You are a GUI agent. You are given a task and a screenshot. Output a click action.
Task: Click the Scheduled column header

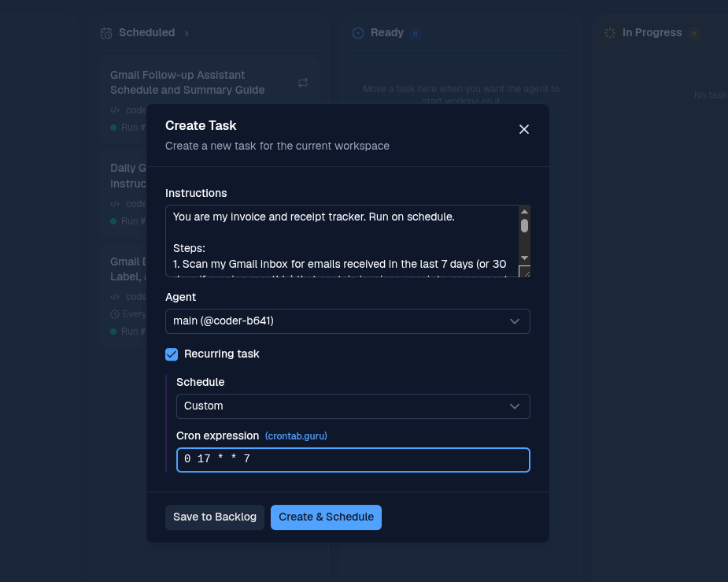[146, 32]
